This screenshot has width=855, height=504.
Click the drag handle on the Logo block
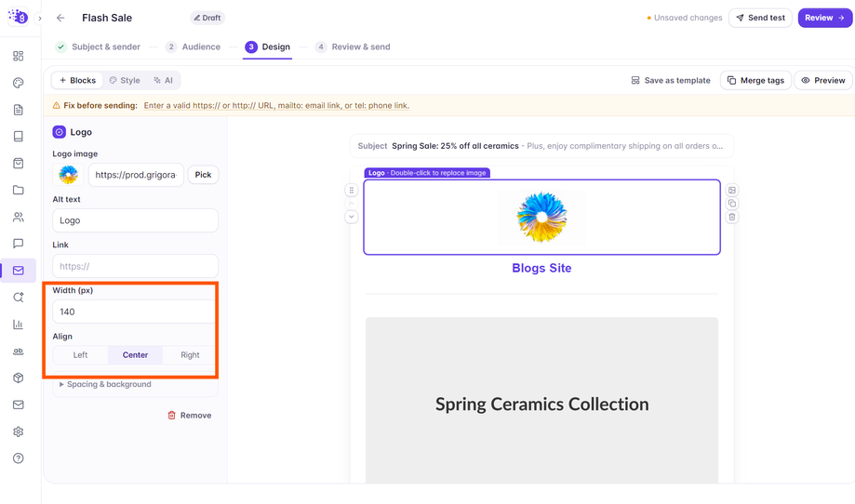point(351,190)
